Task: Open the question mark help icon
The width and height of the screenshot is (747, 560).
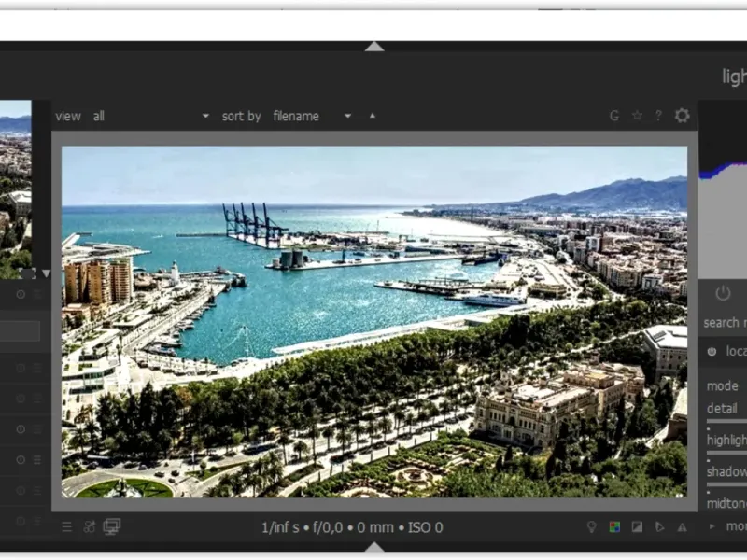Action: (658, 116)
